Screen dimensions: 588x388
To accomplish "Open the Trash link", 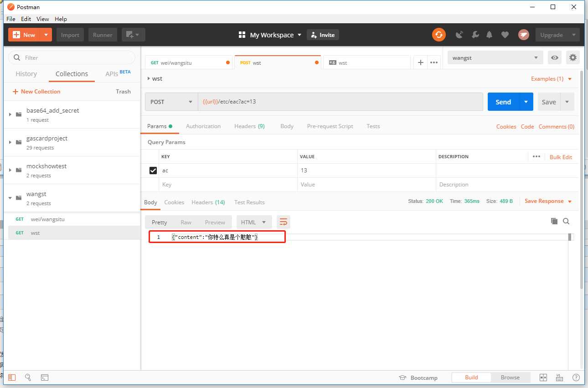I will click(123, 92).
